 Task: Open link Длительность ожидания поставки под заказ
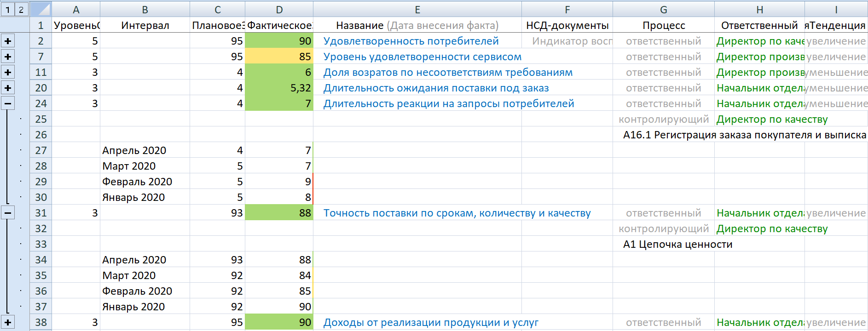[436, 88]
